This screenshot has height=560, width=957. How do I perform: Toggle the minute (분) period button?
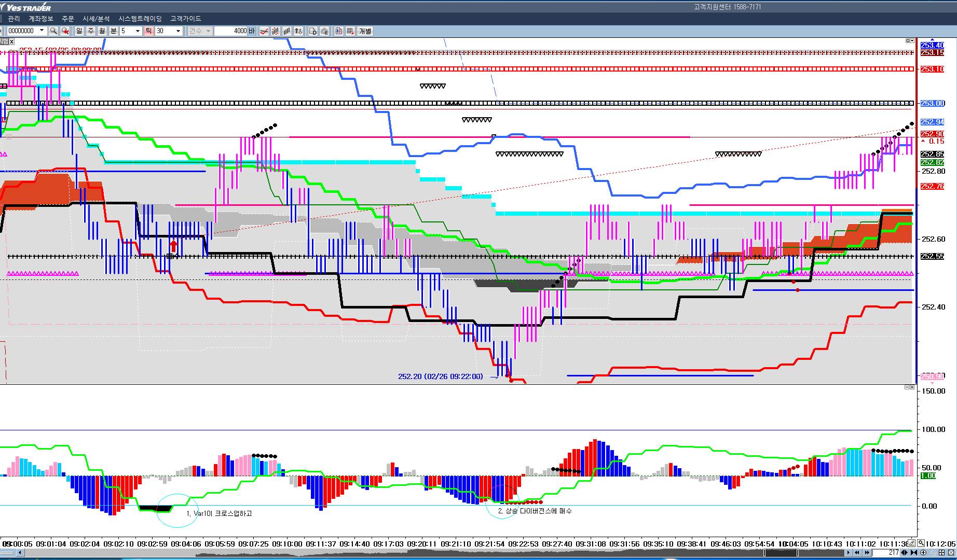point(114,31)
